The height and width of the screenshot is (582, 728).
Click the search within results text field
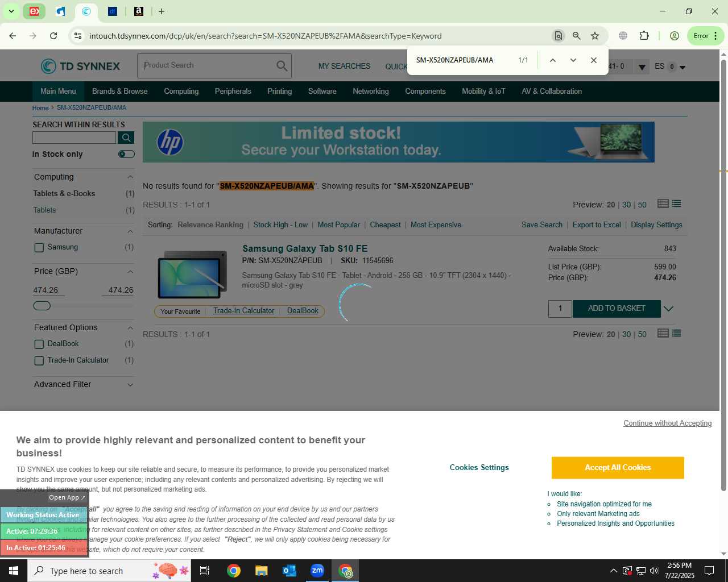point(75,138)
